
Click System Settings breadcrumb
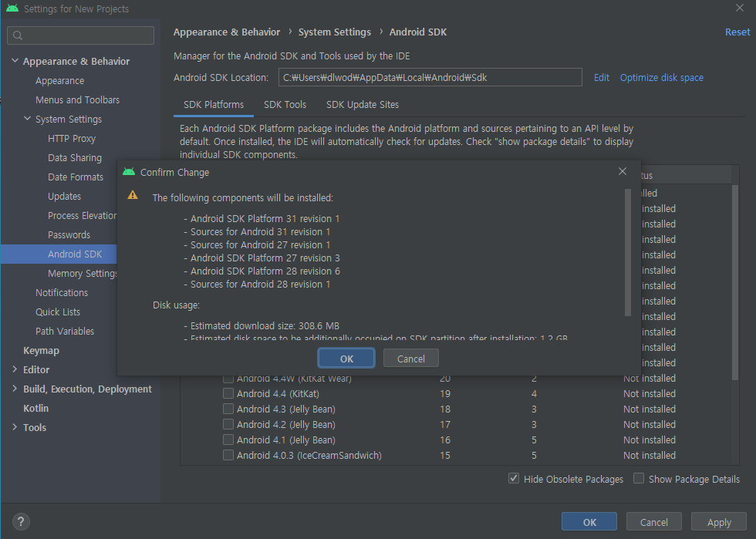(335, 32)
